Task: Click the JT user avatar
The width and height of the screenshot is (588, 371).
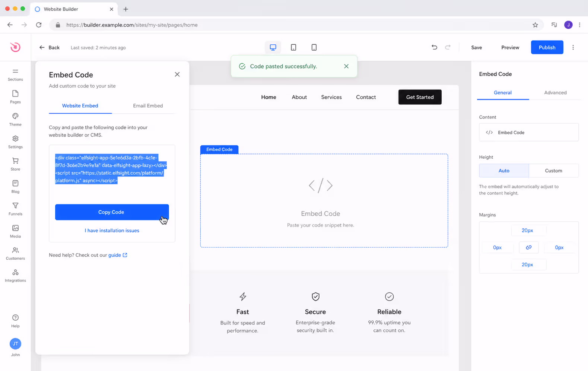Action: [x=15, y=344]
